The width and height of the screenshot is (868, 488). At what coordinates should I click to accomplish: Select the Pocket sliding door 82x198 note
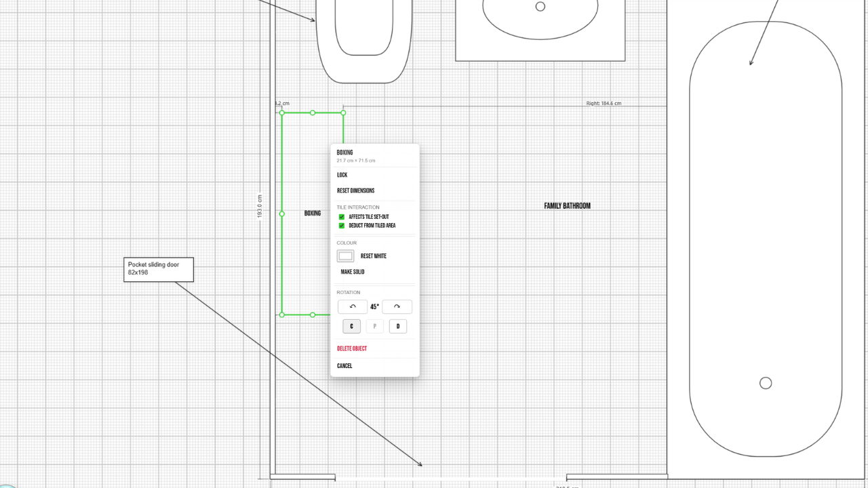[159, 269]
